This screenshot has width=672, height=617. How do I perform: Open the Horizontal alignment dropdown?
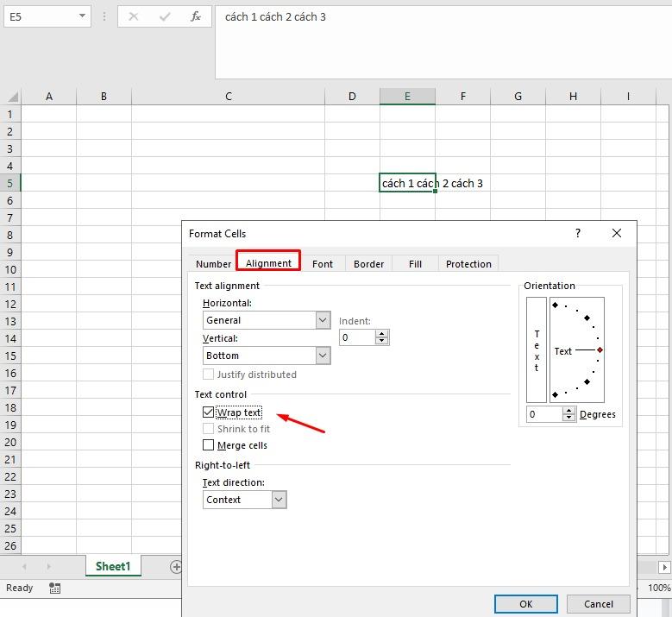pyautogui.click(x=323, y=320)
